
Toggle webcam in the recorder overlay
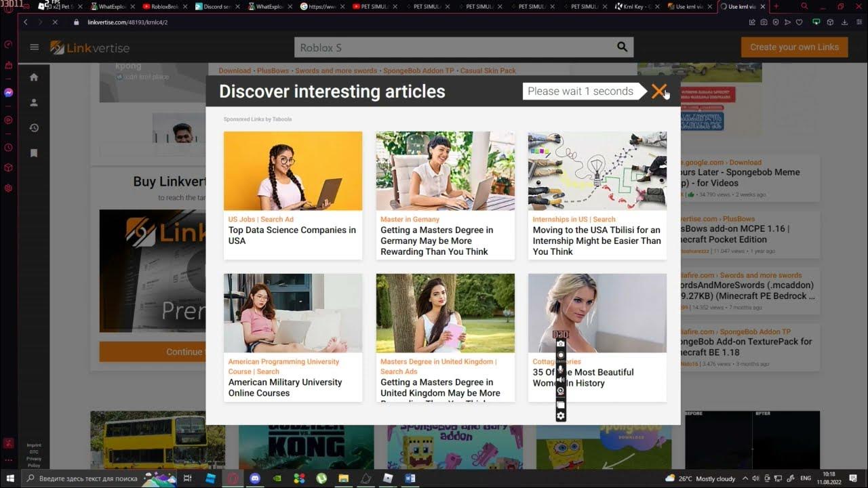tap(561, 391)
